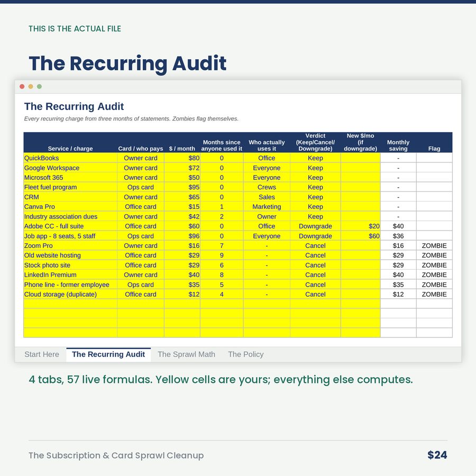Click Job app - 8 seats, 5 staff cell
Viewport: 476px width, 476px height.
70,235
